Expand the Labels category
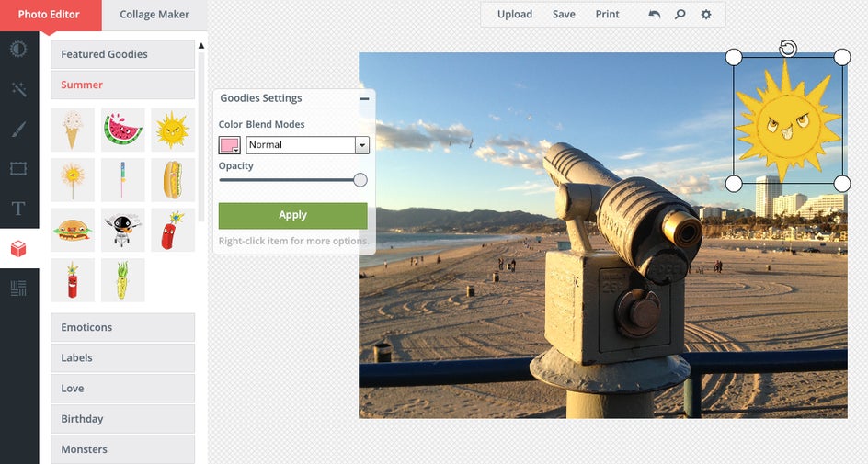The image size is (868, 464). (123, 357)
